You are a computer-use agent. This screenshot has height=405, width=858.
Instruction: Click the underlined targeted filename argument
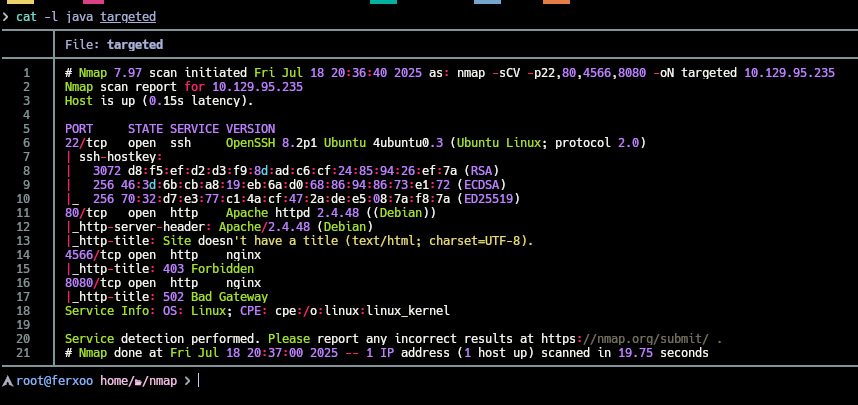tap(128, 17)
